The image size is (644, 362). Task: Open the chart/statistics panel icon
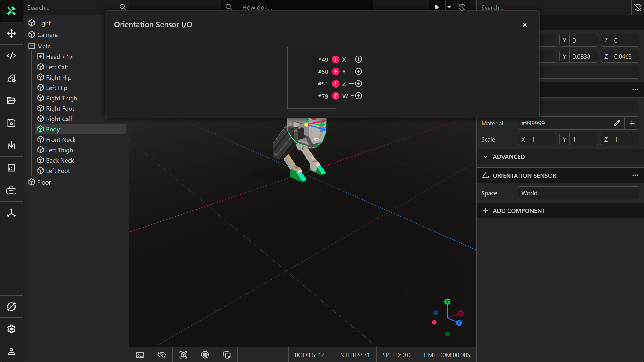(x=11, y=168)
